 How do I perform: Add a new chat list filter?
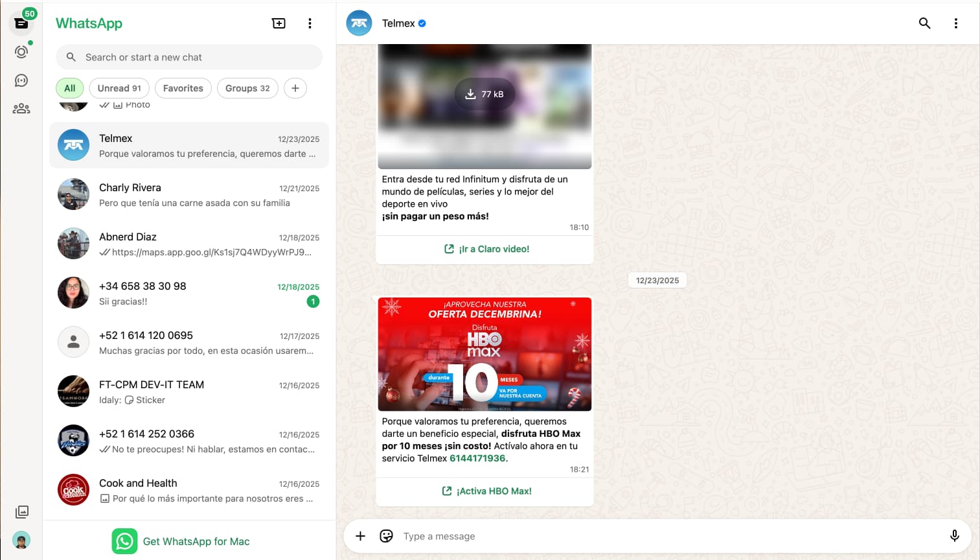point(295,88)
